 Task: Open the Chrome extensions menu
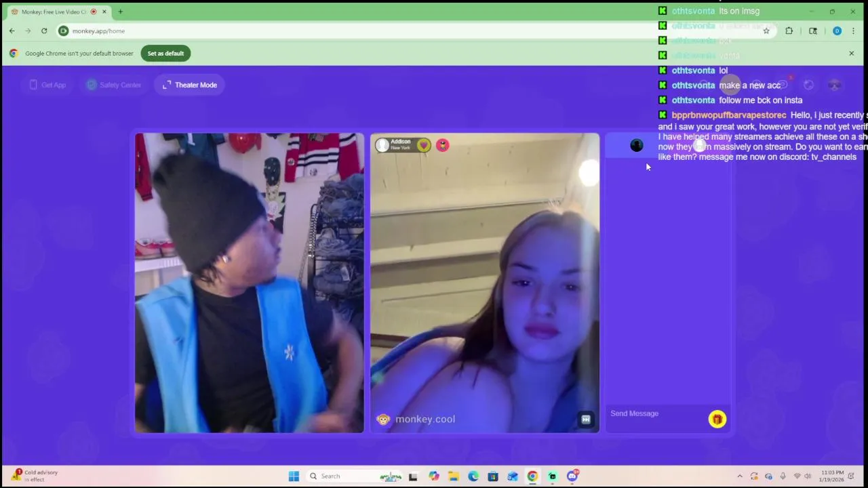(789, 30)
